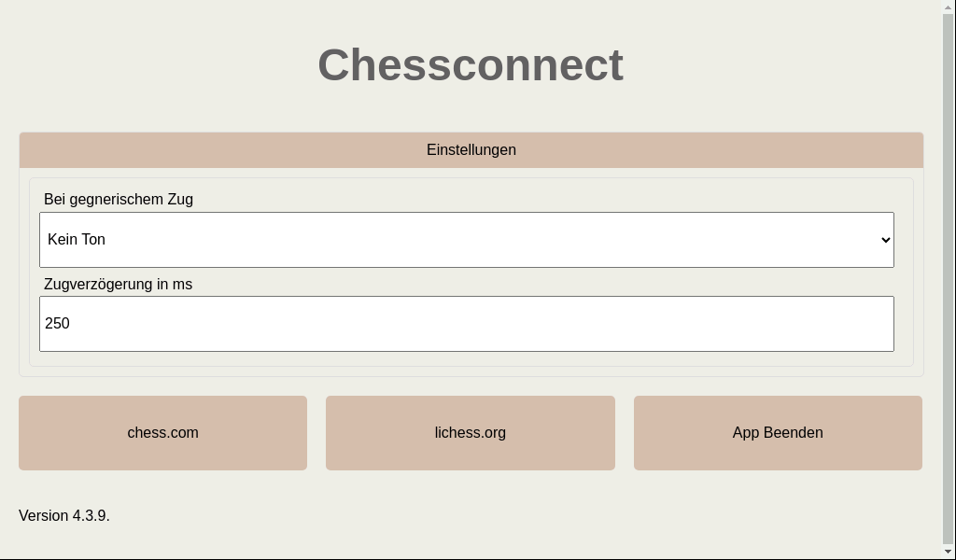Image resolution: width=956 pixels, height=560 pixels.
Task: Connect to the lichess.org site
Action: (470, 433)
